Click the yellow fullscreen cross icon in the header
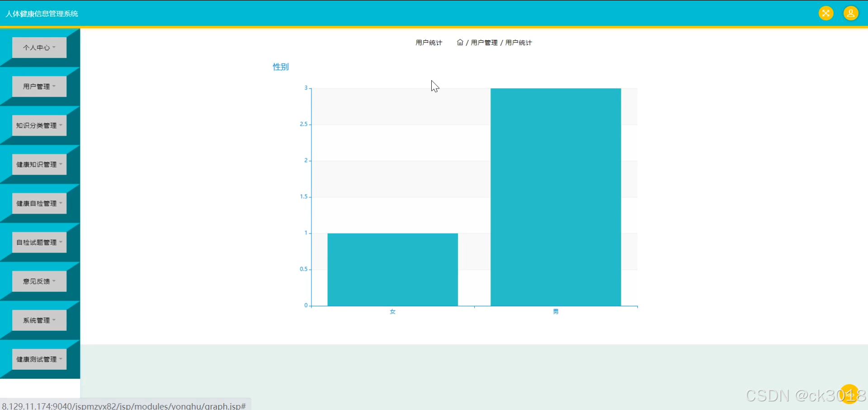868x410 pixels. 826,13
